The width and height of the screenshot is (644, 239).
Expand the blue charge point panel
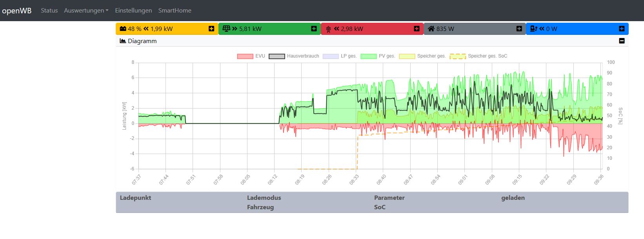622,29
